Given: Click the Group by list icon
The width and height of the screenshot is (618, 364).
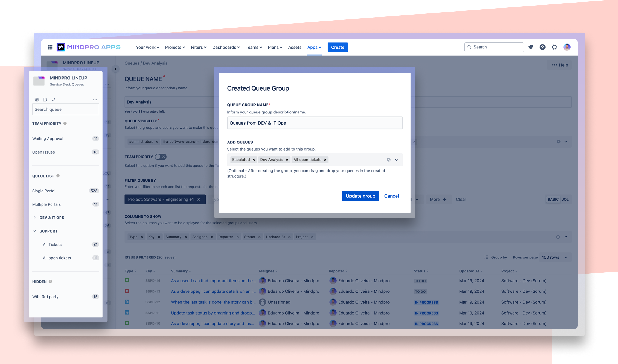Looking at the screenshot, I should [486, 257].
